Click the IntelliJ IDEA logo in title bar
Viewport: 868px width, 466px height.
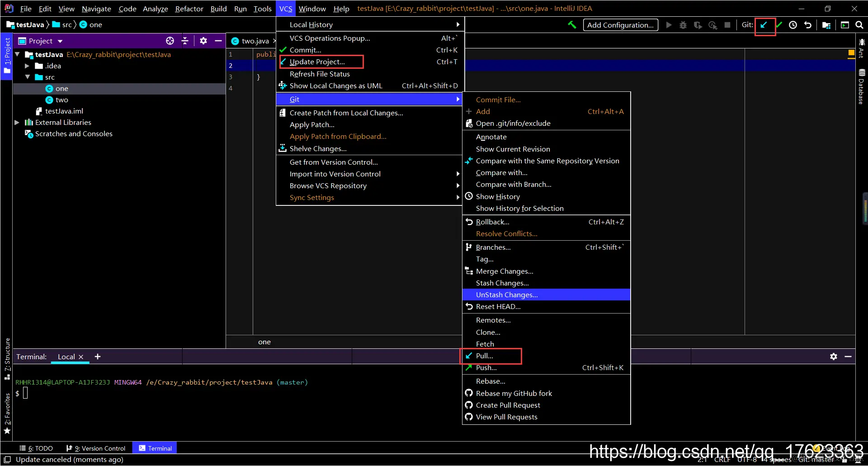point(9,9)
